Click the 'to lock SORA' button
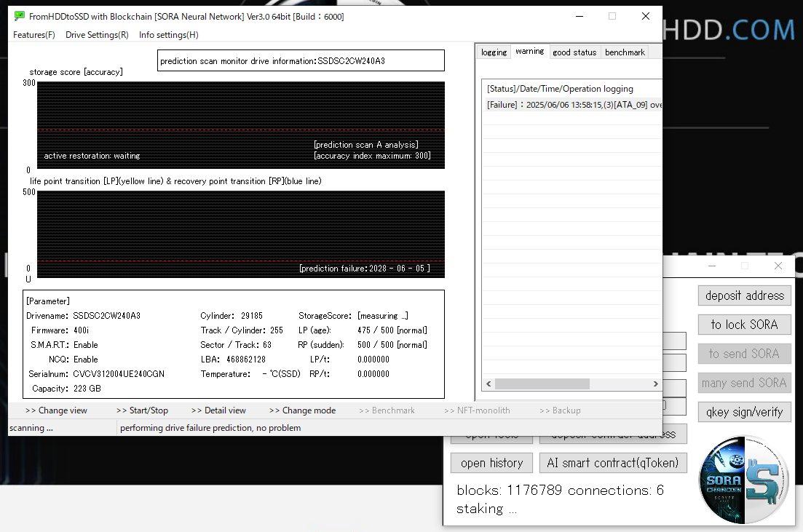This screenshot has height=532, width=803. tap(745, 325)
